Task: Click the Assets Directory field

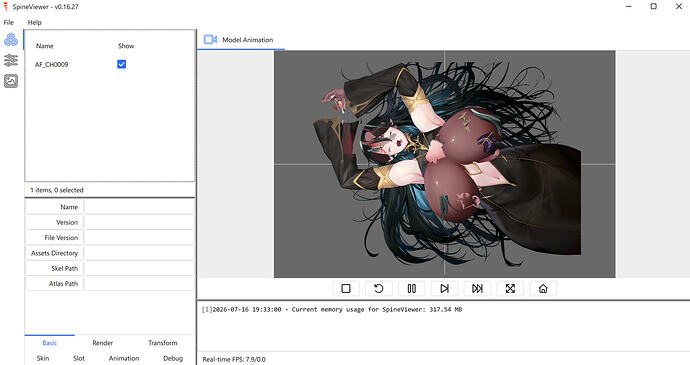Action: click(139, 253)
